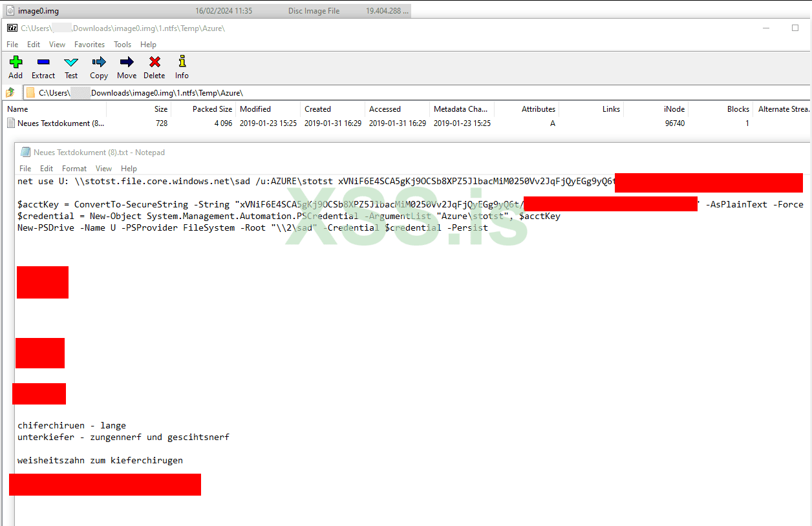Sort by Modified column header

(268, 109)
